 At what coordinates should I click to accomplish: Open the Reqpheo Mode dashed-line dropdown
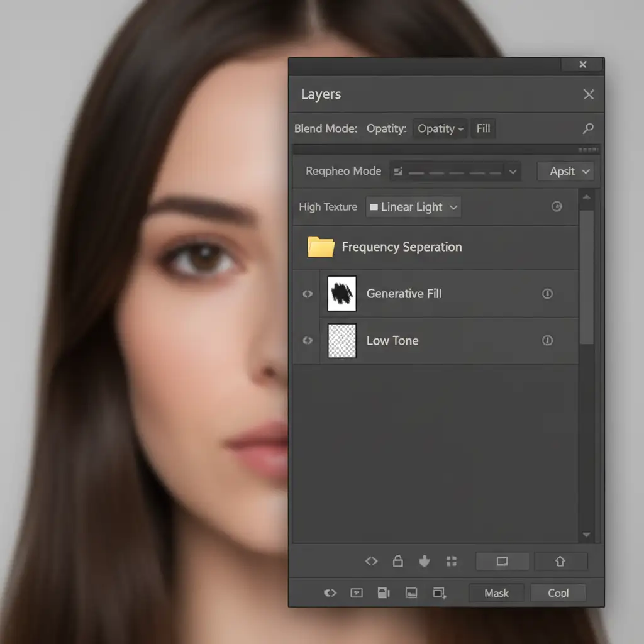tap(455, 171)
